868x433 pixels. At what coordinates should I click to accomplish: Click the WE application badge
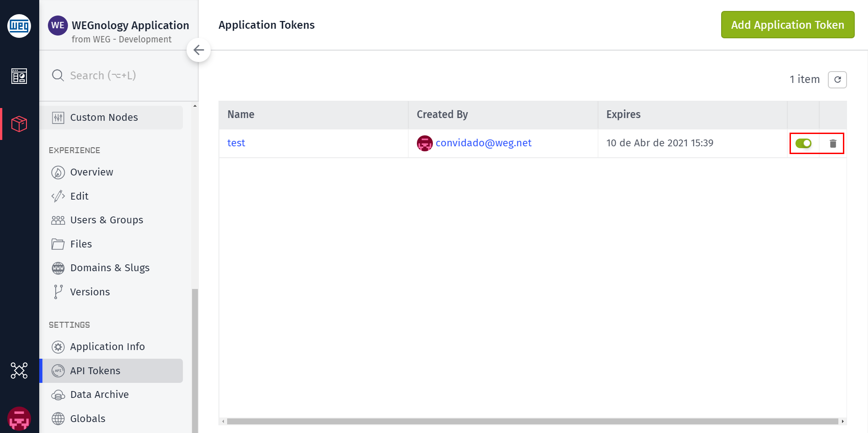(x=58, y=26)
